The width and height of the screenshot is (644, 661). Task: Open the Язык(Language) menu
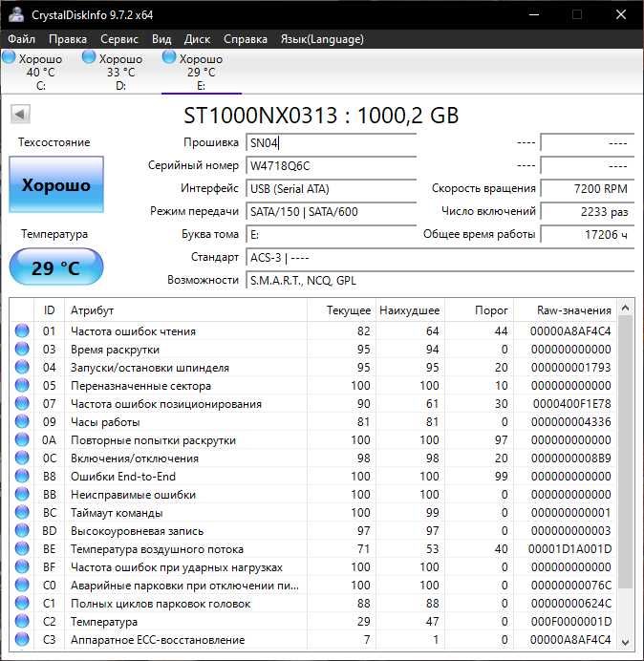[x=322, y=39]
